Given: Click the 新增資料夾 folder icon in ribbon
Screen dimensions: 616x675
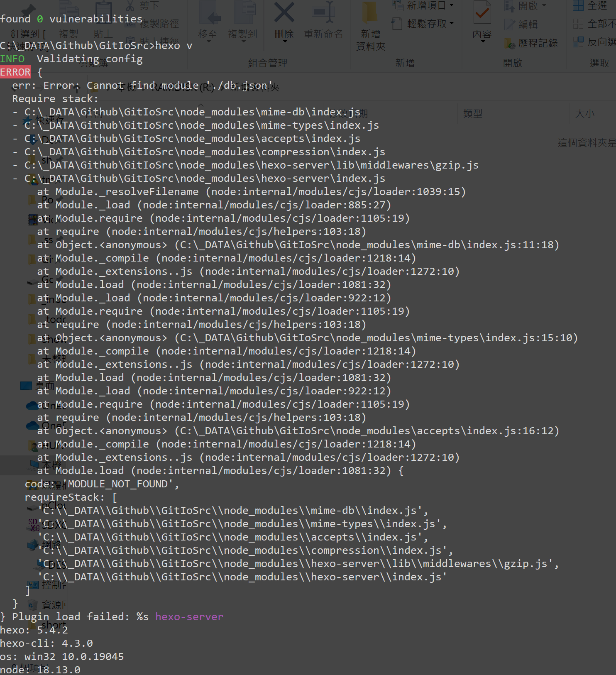Looking at the screenshot, I should click(370, 12).
